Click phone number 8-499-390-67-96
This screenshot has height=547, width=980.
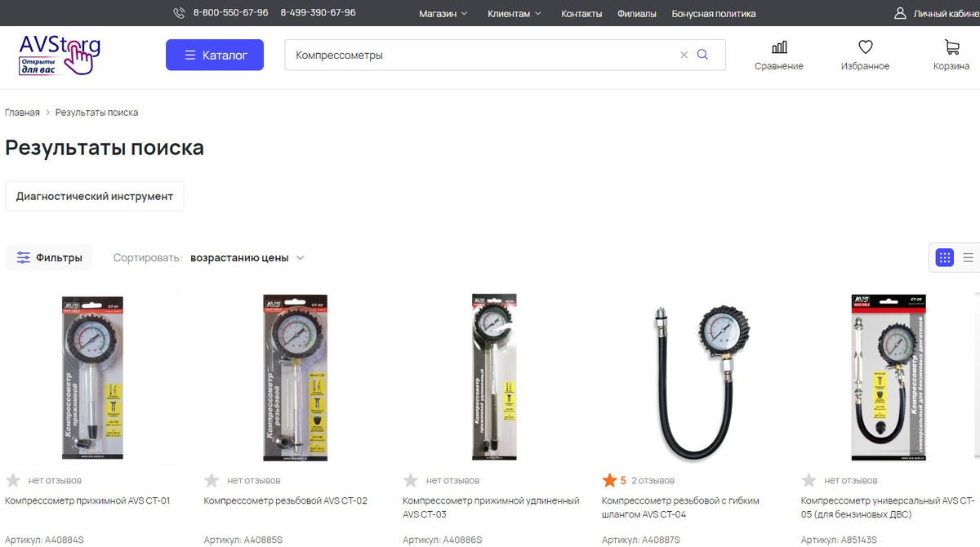[318, 13]
